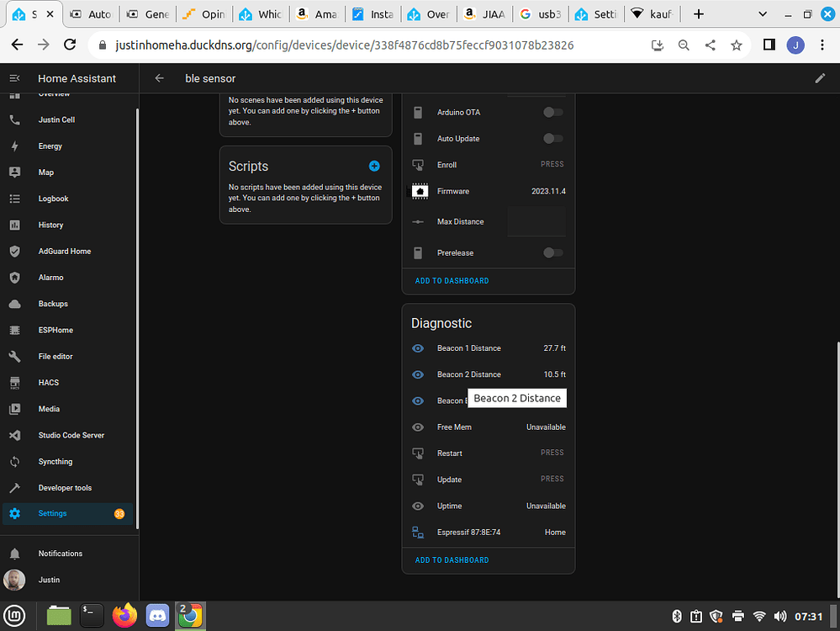
Task: Click the blue plus to add a script
Action: (374, 166)
